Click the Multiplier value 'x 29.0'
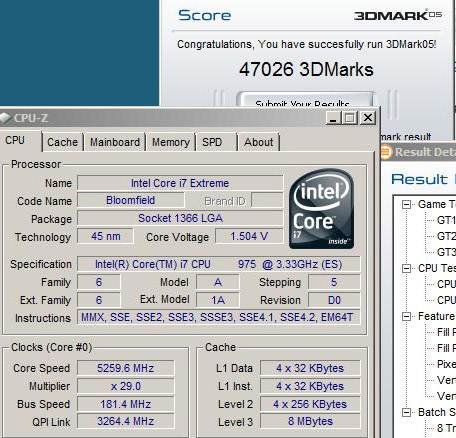This screenshot has width=456, height=438. [126, 386]
